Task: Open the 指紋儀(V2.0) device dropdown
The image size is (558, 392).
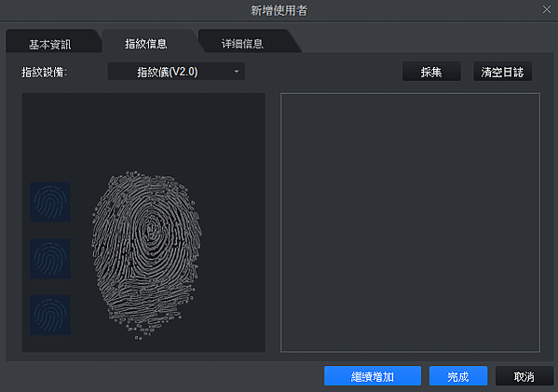Action: tap(176, 72)
